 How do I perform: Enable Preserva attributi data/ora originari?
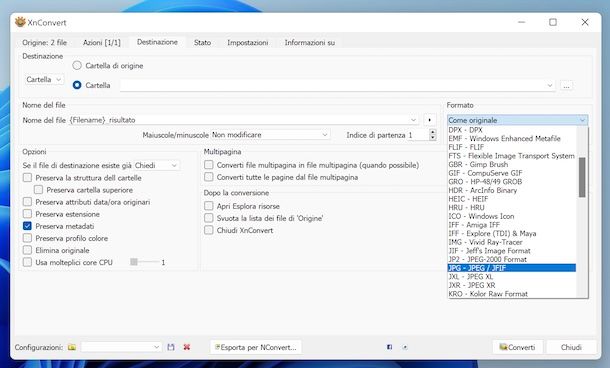pyautogui.click(x=27, y=202)
